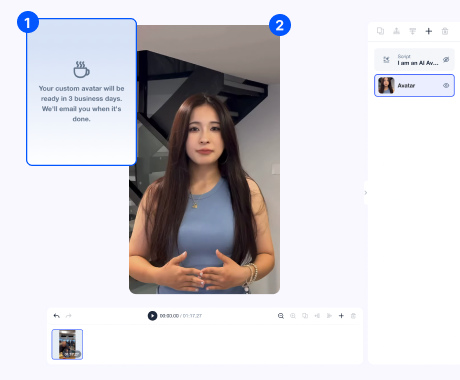Click the undo arrow in the timeline

click(x=57, y=316)
